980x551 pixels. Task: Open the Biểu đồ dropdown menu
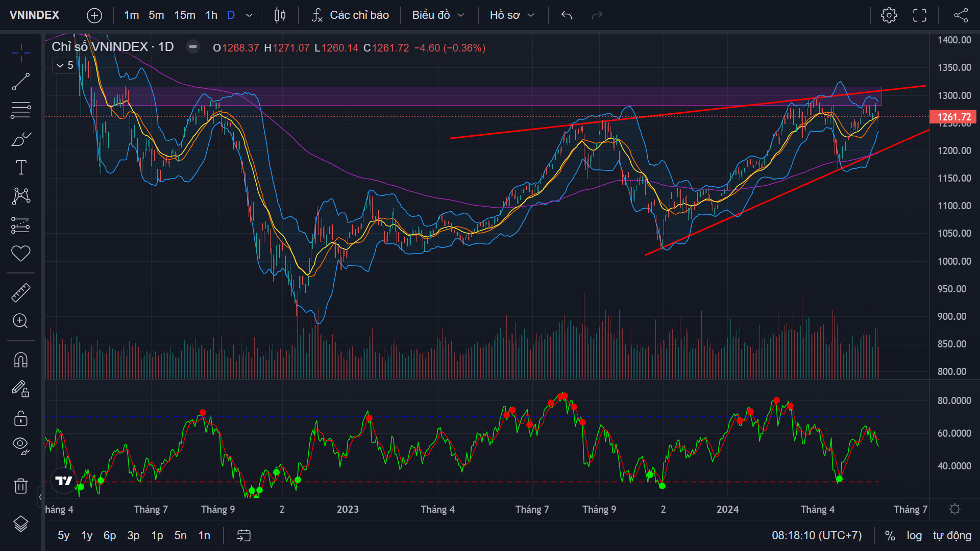click(438, 15)
